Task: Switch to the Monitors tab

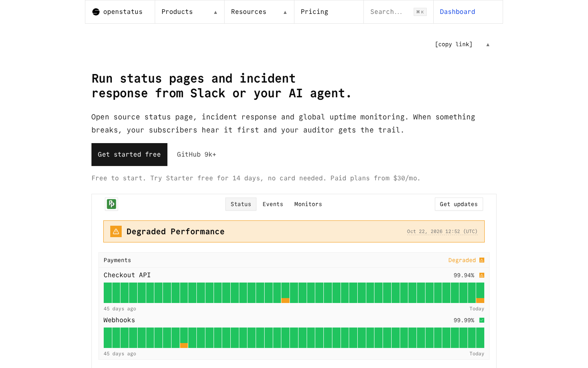Action: pyautogui.click(x=308, y=204)
